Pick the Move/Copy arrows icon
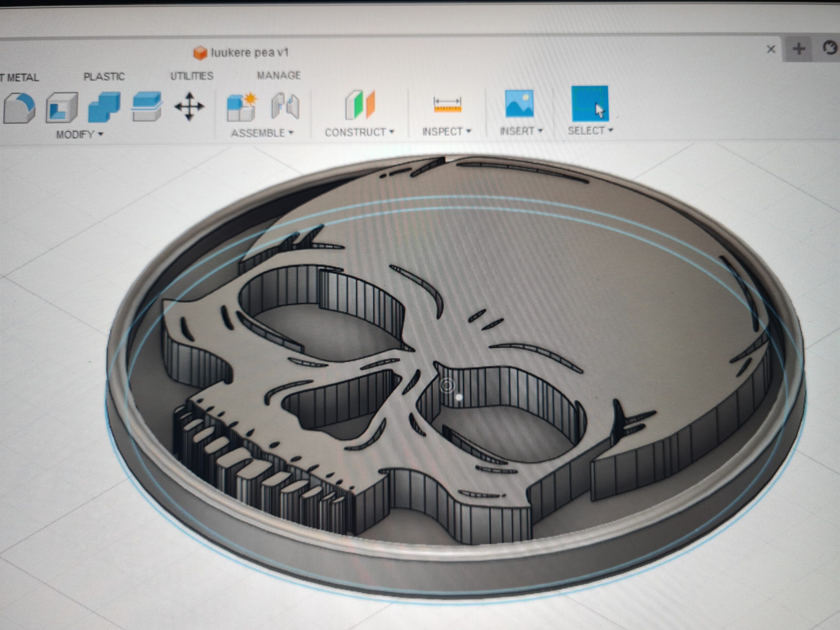 pos(189,106)
